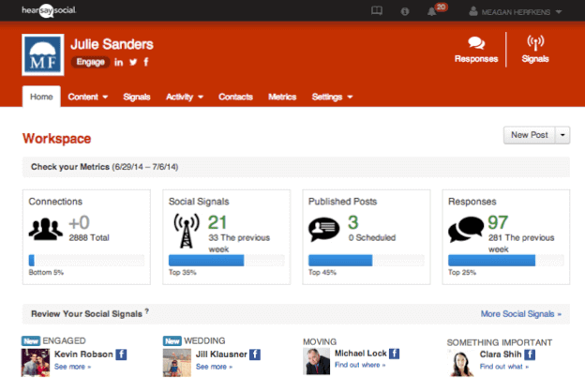Click the info icon in top bar
This screenshot has width=585, height=392.
click(x=404, y=12)
